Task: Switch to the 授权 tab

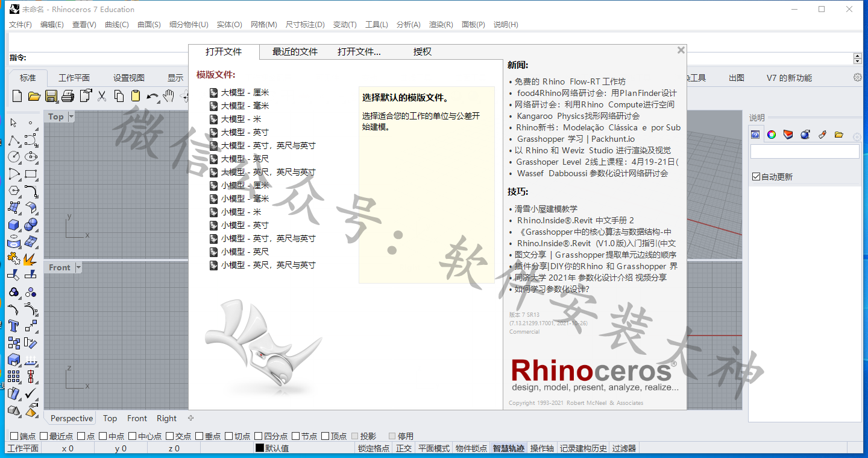Action: pos(423,52)
